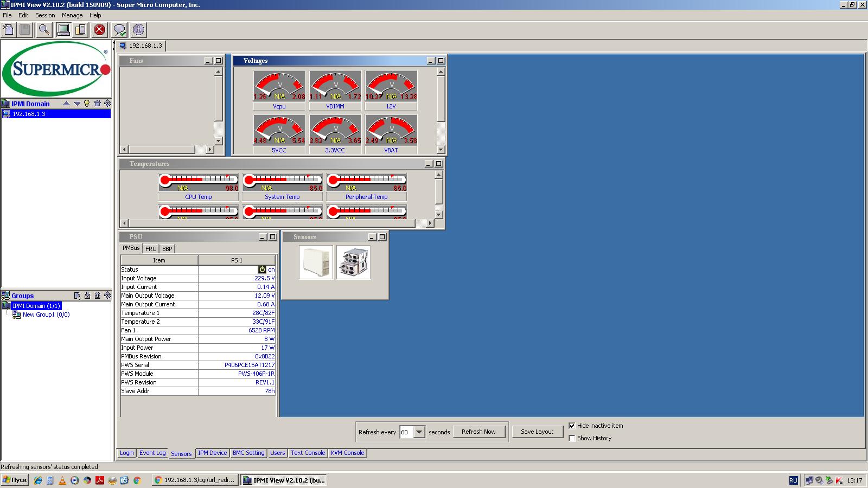Click the new group icon in Groups header

[77, 296]
